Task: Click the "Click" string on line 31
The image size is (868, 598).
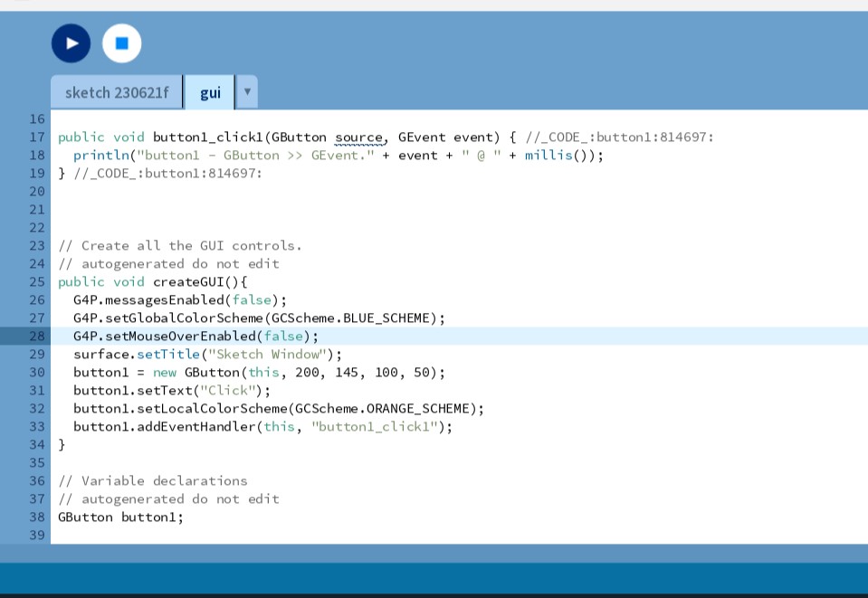Action: pyautogui.click(x=227, y=391)
